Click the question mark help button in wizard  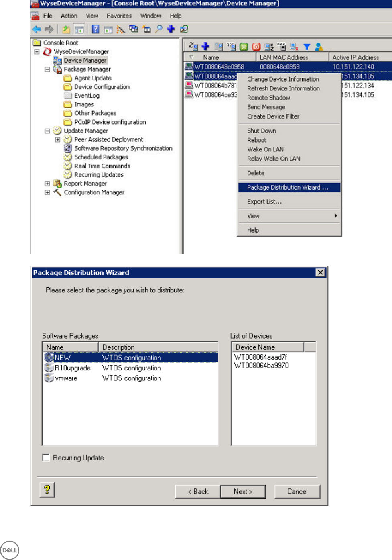click(47, 490)
